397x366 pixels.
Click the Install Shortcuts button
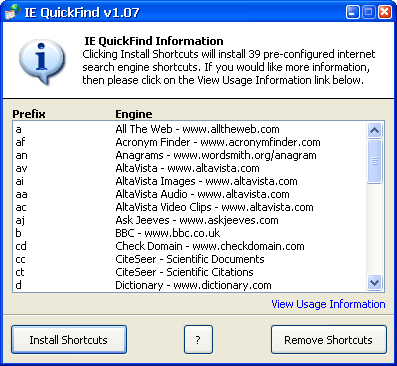pos(69,339)
